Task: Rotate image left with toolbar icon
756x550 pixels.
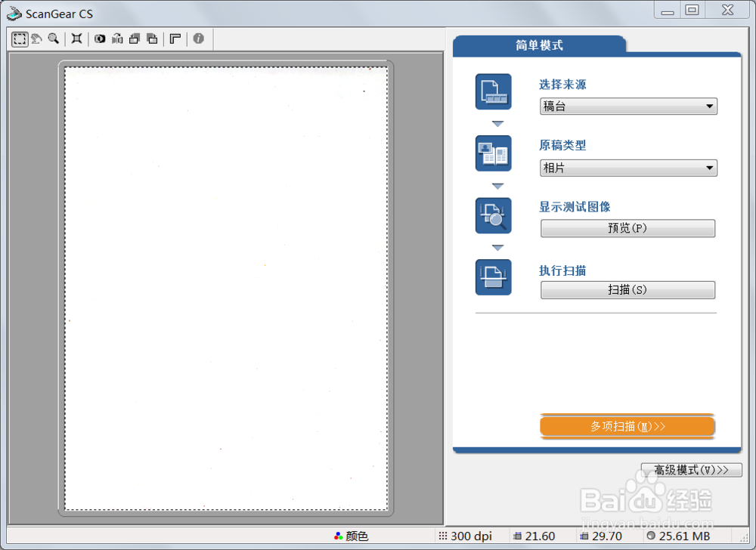Action: pos(135,39)
